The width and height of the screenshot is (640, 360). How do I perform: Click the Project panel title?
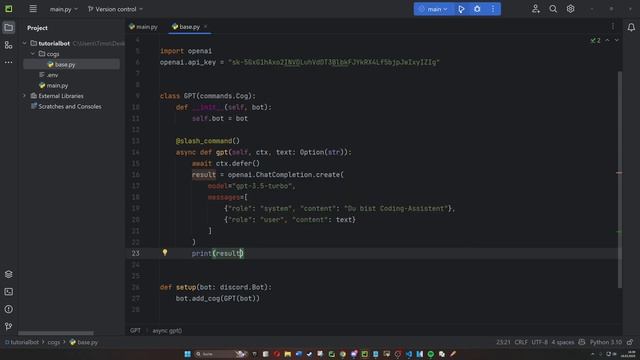tap(37, 28)
